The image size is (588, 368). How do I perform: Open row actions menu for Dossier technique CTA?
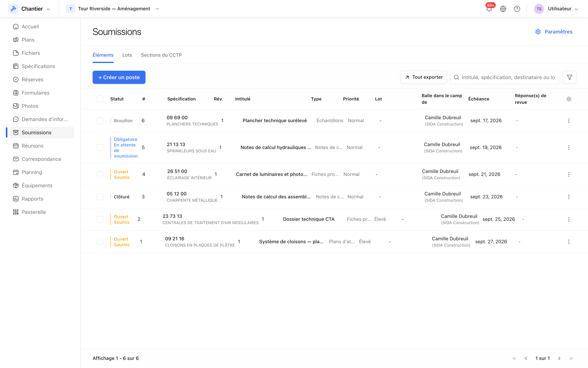point(569,219)
